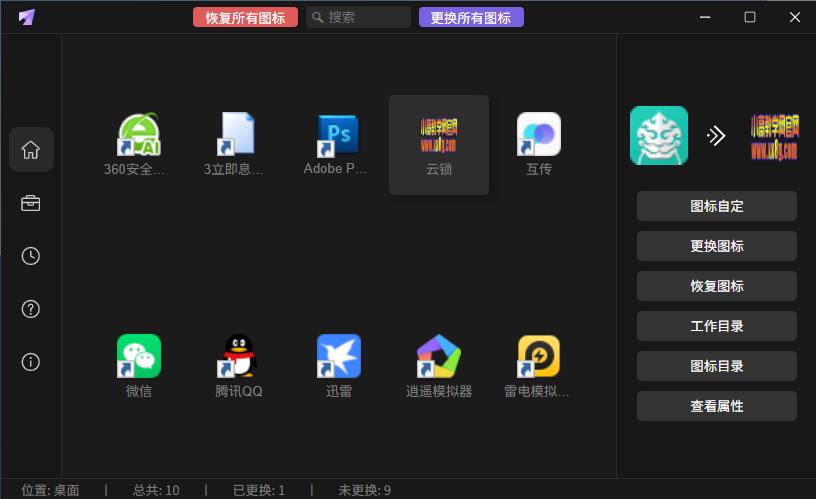Open the help question mark icon
This screenshot has width=816, height=499.
click(31, 309)
